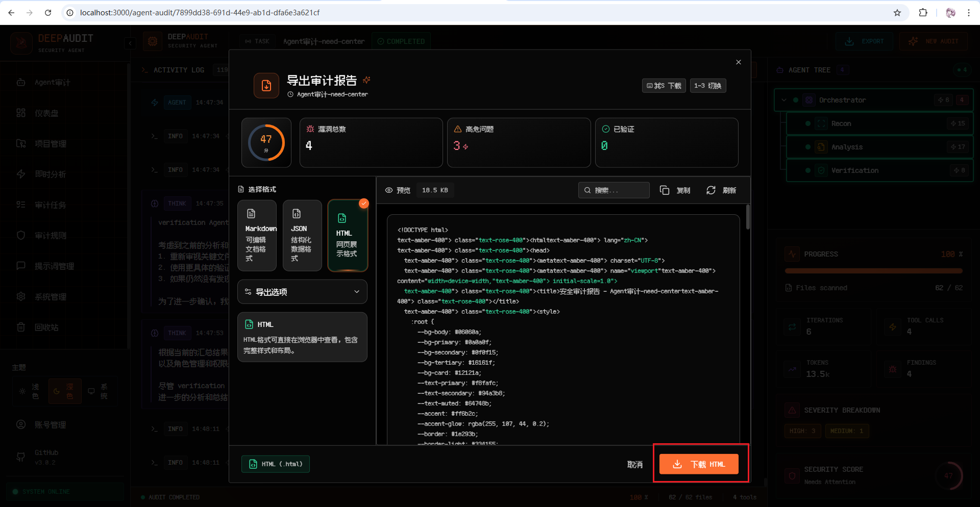980x507 pixels.
Task: Click the EXPORT button in header
Action: coord(864,41)
